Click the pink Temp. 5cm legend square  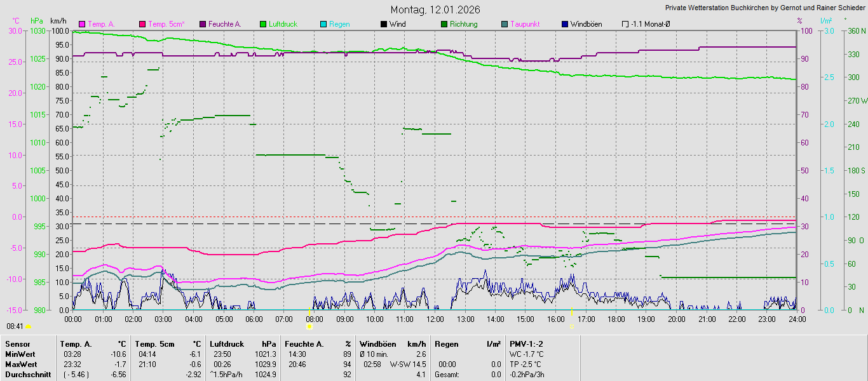(x=142, y=24)
